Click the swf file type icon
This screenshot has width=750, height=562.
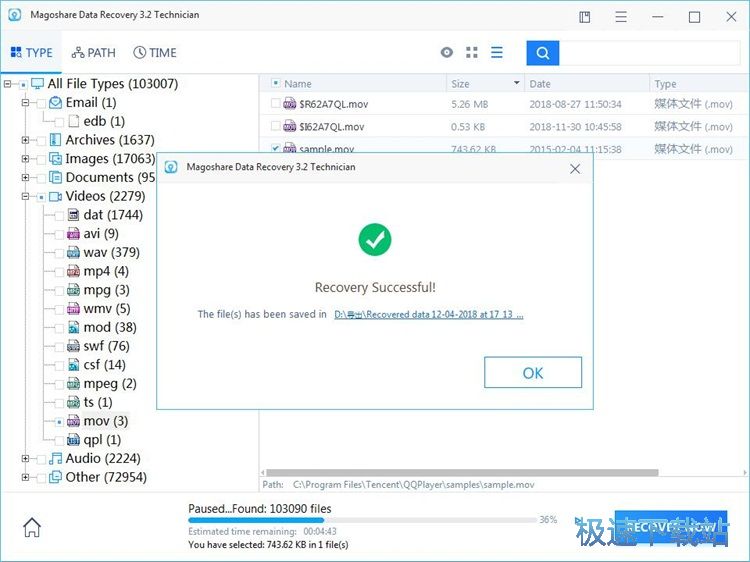click(x=73, y=346)
